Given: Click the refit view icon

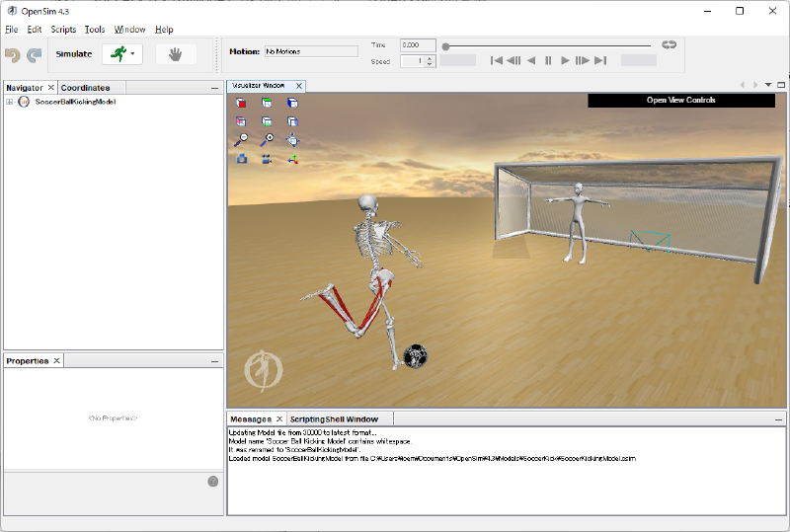Looking at the screenshot, I should 292,140.
